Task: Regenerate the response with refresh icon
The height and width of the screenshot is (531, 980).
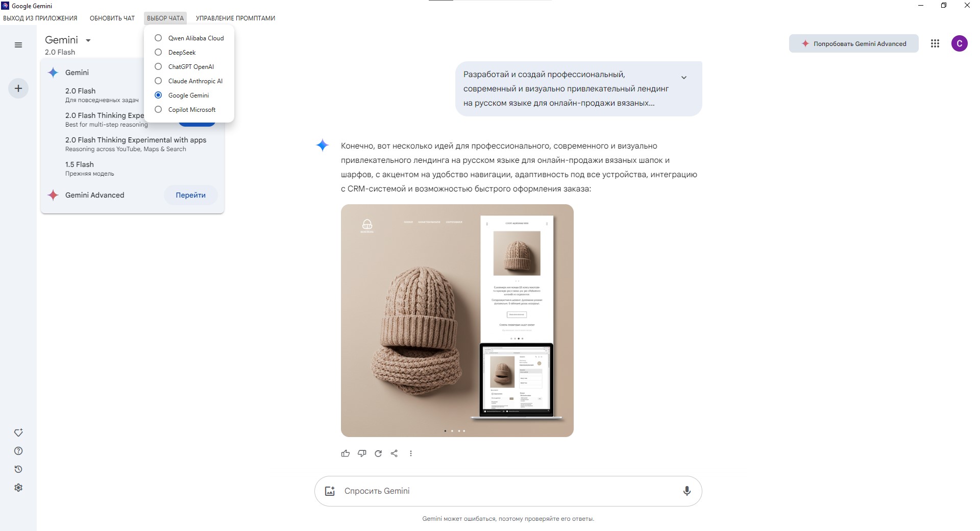Action: pyautogui.click(x=378, y=453)
